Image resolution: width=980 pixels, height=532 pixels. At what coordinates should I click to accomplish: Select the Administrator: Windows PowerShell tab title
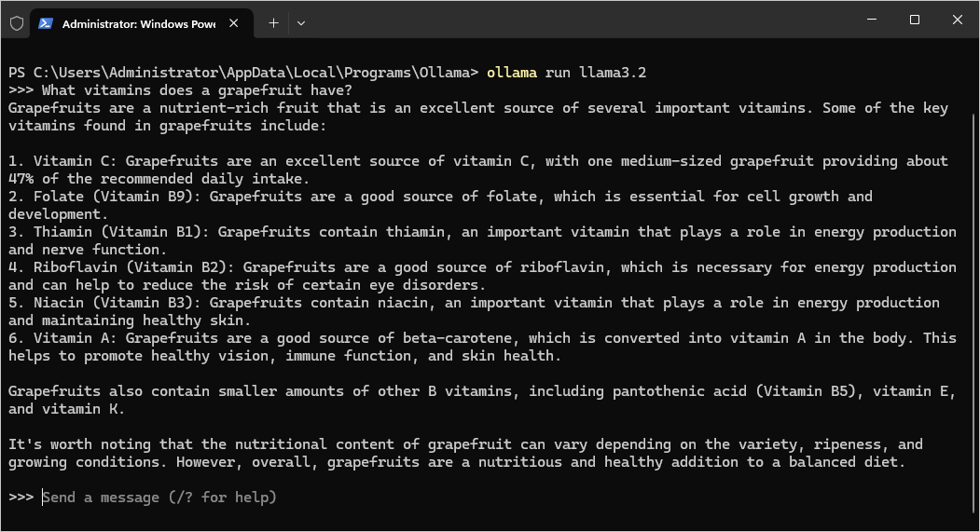point(139,23)
